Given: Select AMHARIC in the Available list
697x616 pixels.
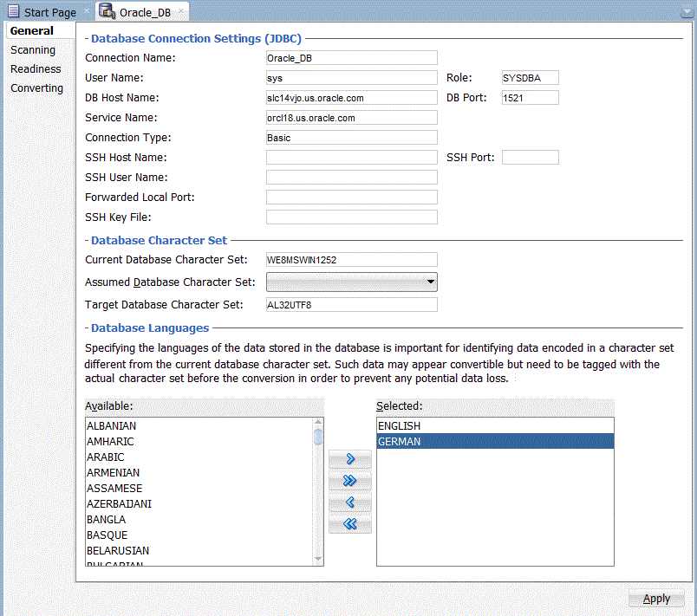Looking at the screenshot, I should pos(199,442).
